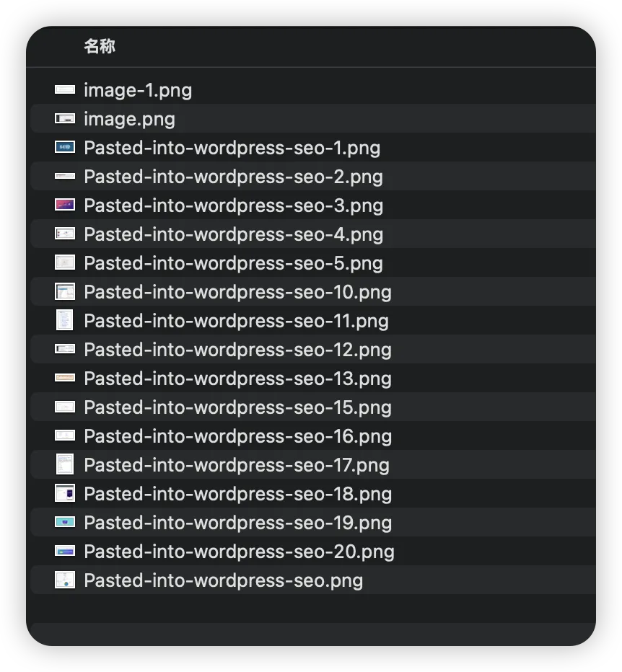Select file name Pasted-into-wordpress-seo-10.png
622x672 pixels.
(237, 292)
